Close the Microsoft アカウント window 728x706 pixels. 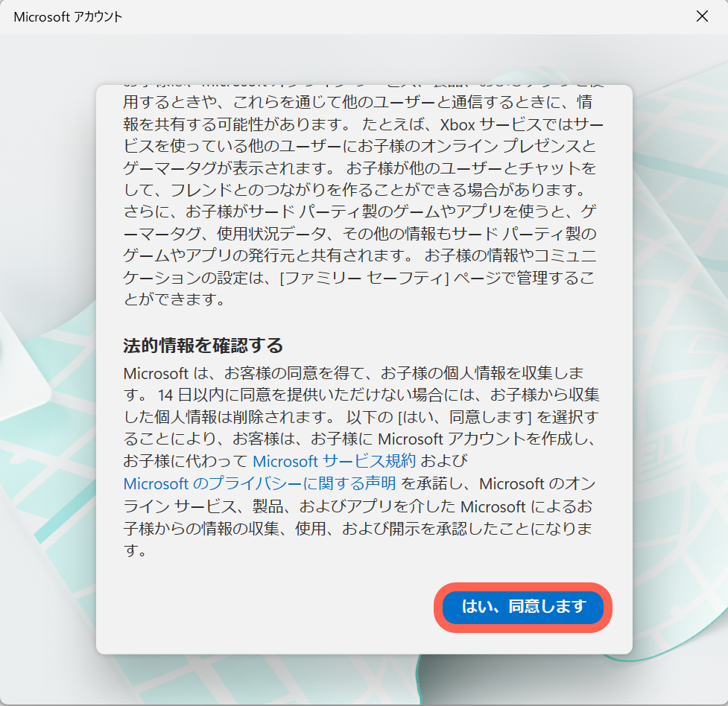(702, 16)
